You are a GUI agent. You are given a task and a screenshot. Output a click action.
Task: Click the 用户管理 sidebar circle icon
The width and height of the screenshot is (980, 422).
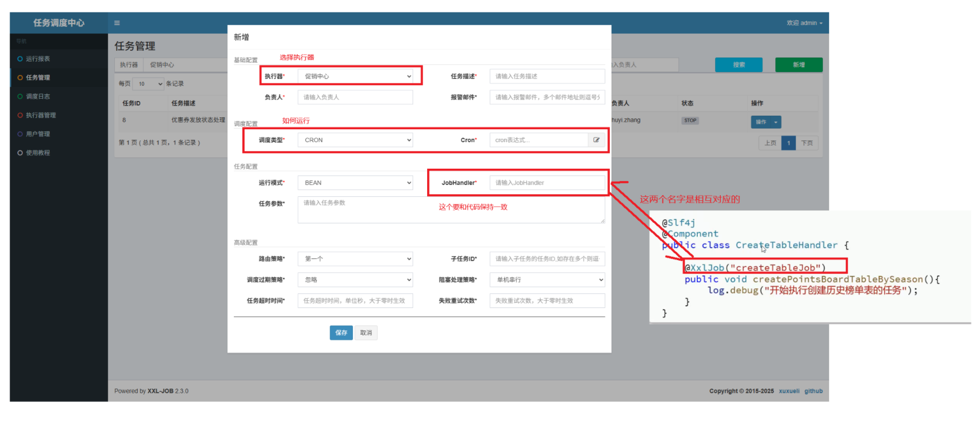pyautogui.click(x=20, y=134)
